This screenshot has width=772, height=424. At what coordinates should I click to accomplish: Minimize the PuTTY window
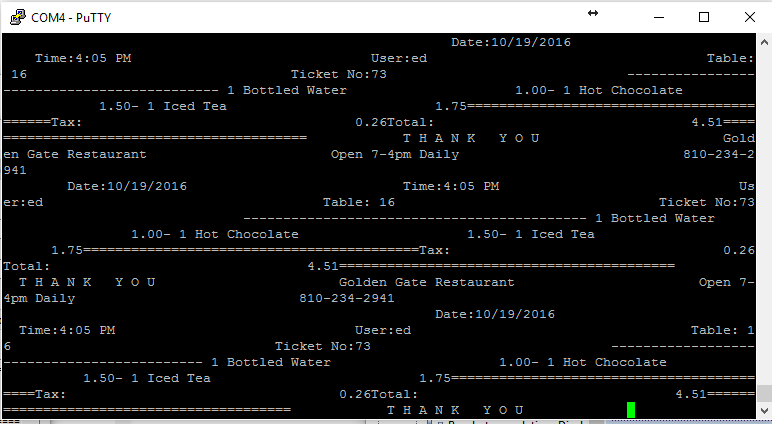(659, 17)
